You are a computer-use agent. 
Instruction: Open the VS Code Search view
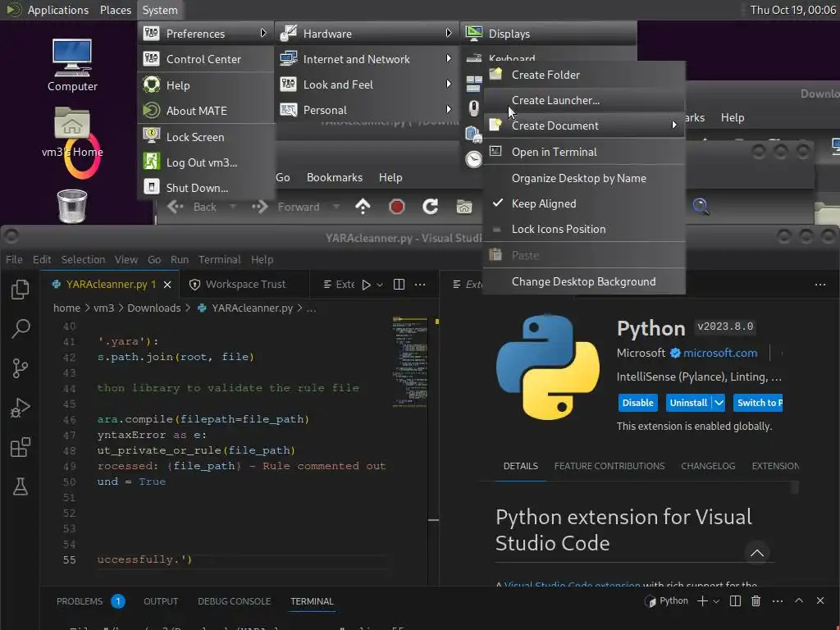pos(21,328)
